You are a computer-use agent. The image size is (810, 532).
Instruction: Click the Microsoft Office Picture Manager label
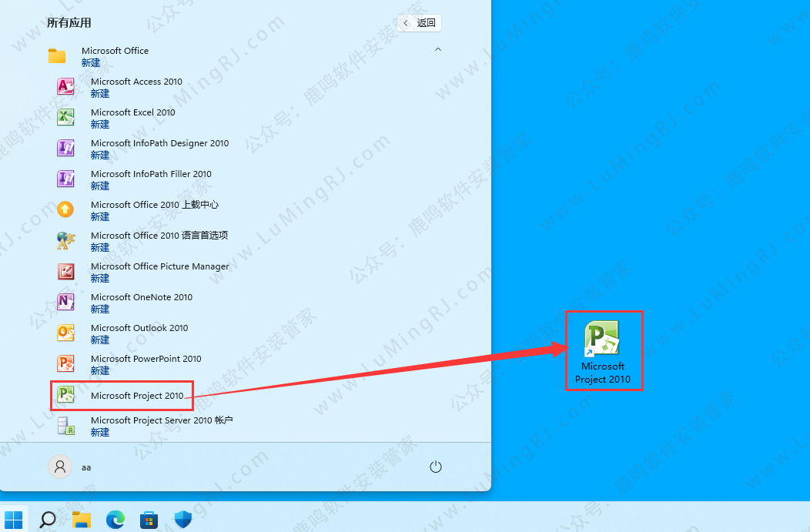(160, 266)
